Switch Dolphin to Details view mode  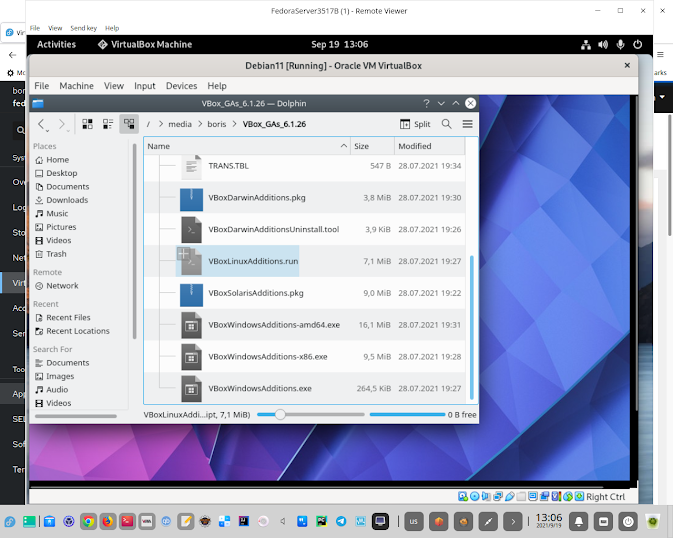click(129, 124)
